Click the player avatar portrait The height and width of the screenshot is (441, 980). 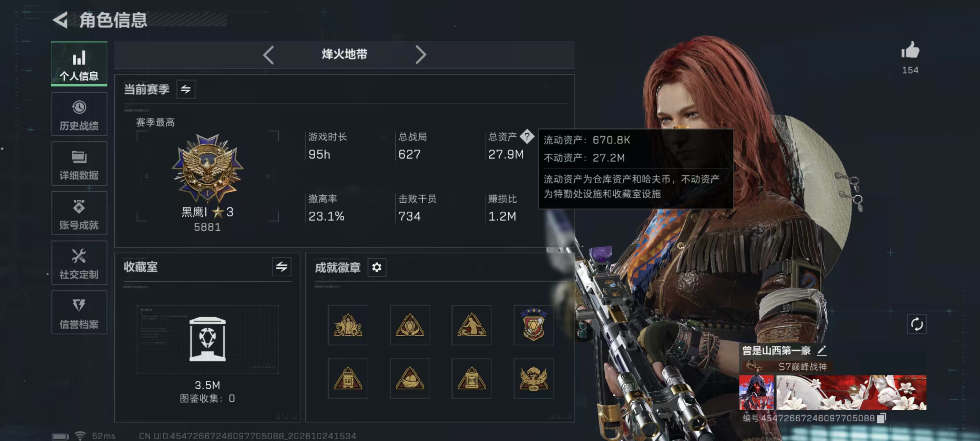click(756, 392)
